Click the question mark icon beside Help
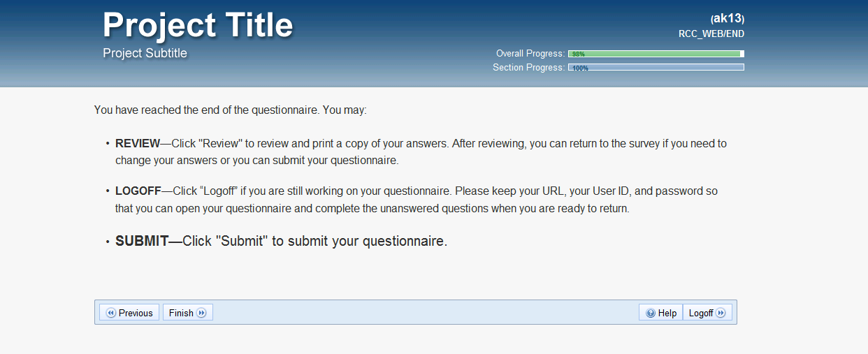This screenshot has width=868, height=354. point(651,313)
